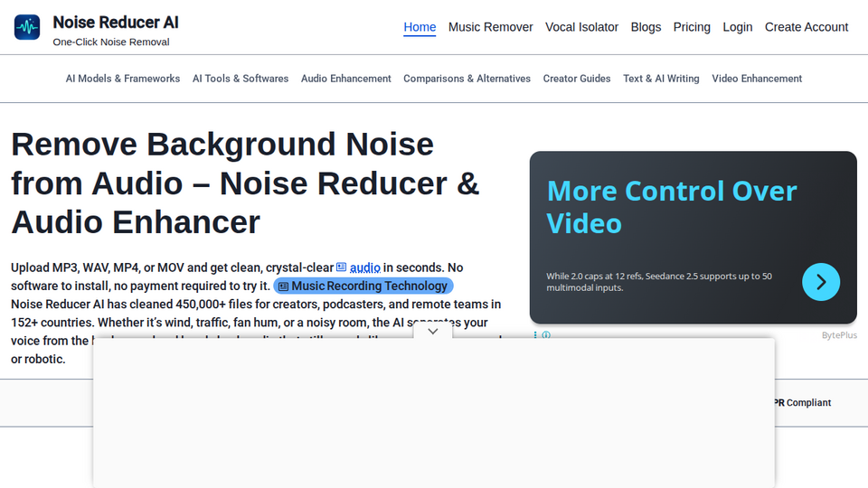Open the Audio Enhancement category
This screenshot has height=488, width=868.
tap(346, 79)
